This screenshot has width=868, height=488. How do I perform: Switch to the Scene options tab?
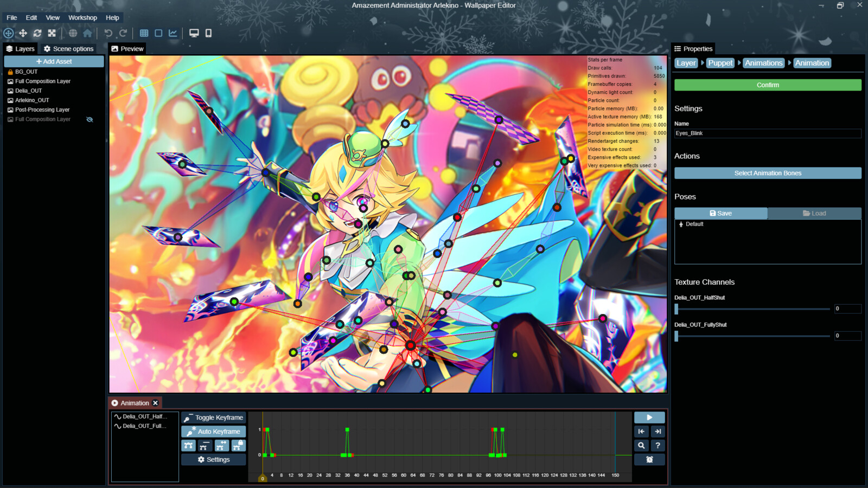tap(69, 49)
